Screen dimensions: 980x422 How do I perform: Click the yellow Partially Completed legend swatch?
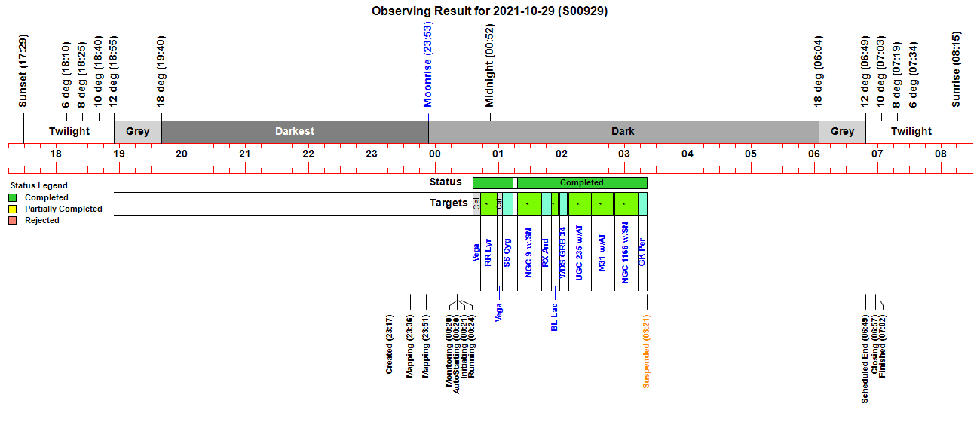click(12, 209)
